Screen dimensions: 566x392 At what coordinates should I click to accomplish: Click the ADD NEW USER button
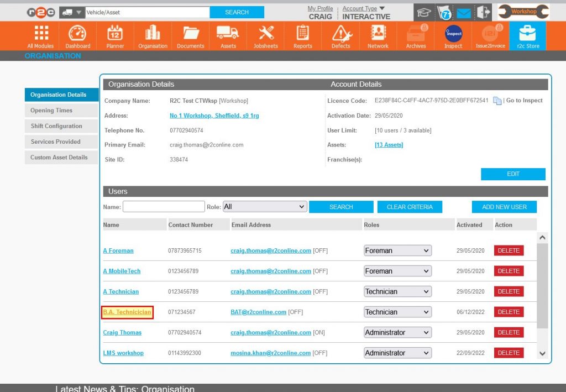click(x=504, y=206)
